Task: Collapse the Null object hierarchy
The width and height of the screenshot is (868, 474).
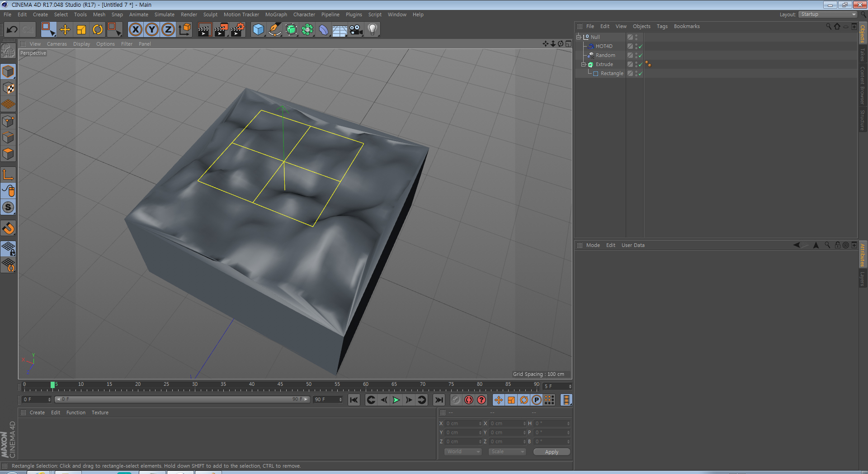Action: (579, 37)
